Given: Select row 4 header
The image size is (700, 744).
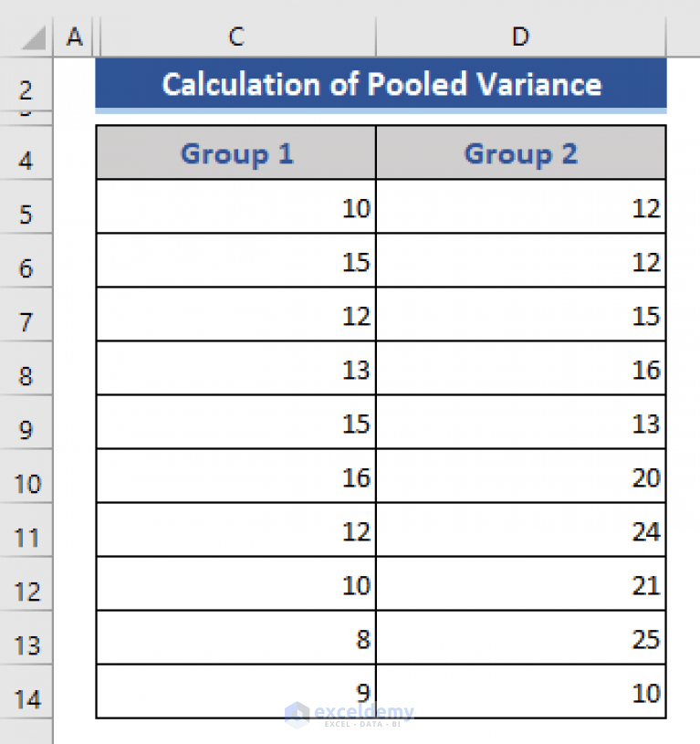Looking at the screenshot, I should tap(26, 160).
